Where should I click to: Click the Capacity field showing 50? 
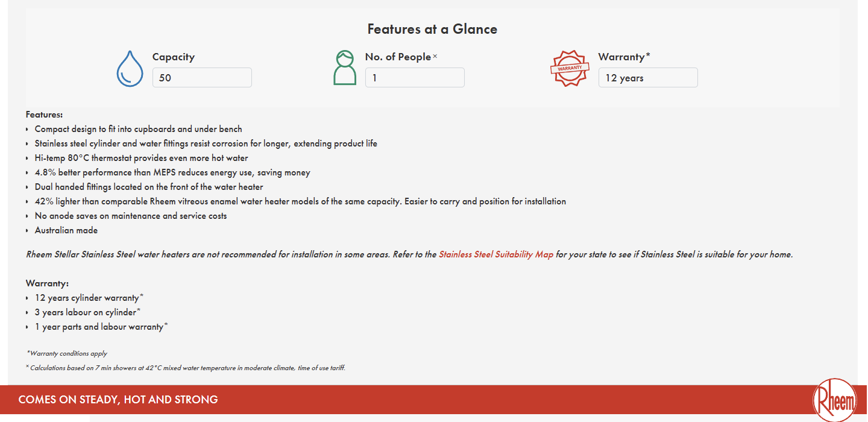click(202, 78)
